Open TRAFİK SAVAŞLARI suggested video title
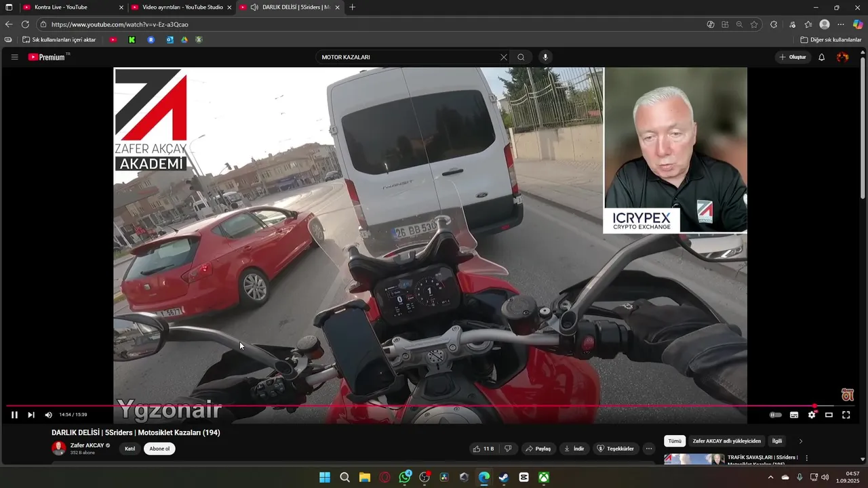This screenshot has height=488, width=868. (x=762, y=460)
